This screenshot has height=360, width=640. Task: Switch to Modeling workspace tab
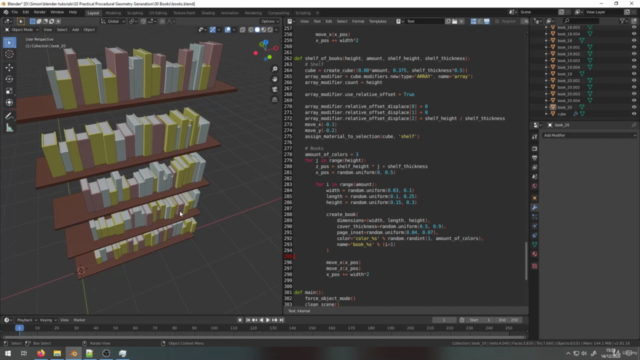(113, 13)
